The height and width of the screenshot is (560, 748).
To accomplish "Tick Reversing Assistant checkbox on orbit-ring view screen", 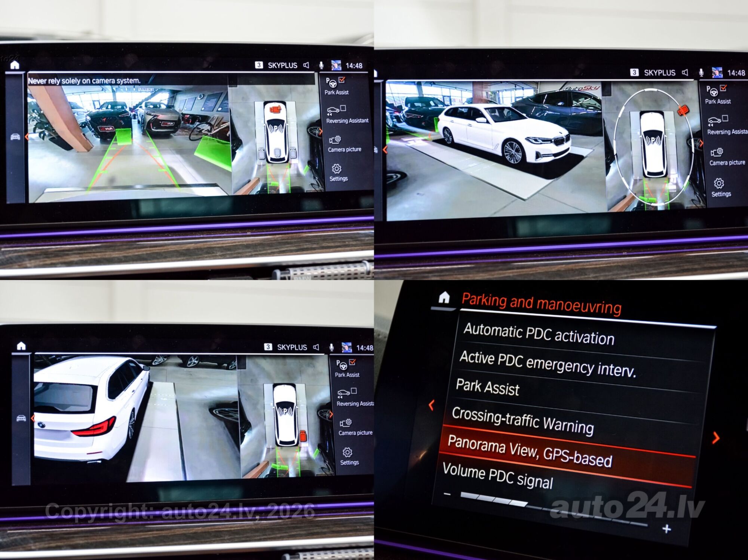I will 725,118.
